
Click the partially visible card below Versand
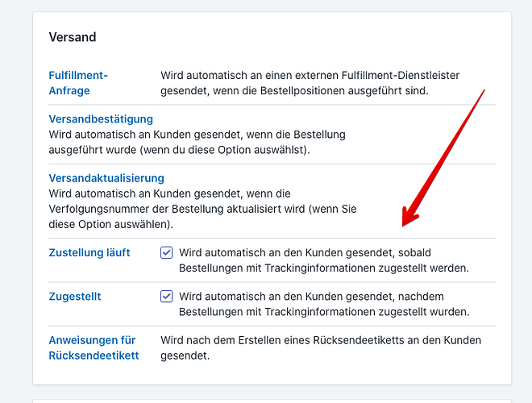click(x=272, y=399)
